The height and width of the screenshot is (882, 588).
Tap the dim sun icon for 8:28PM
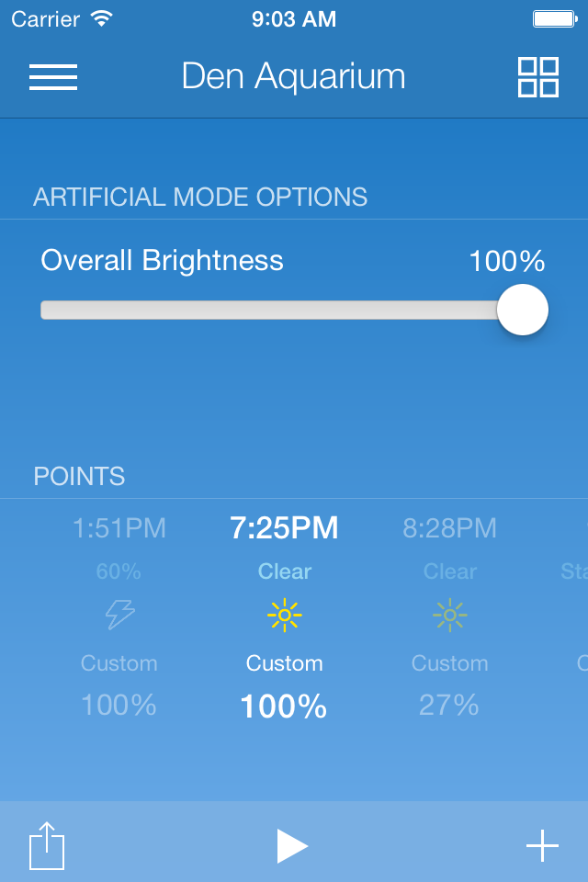click(x=450, y=615)
